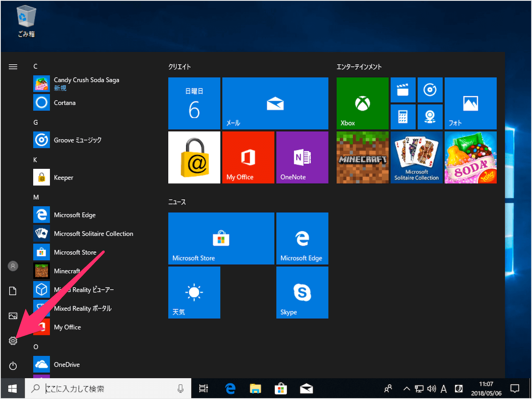Open the Microsoft Edge tile

pyautogui.click(x=302, y=238)
